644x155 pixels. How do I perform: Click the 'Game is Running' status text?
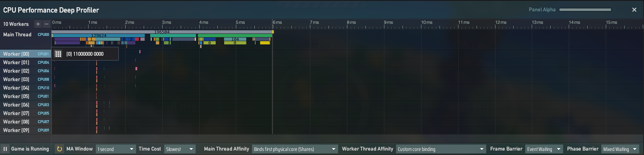(x=30, y=149)
